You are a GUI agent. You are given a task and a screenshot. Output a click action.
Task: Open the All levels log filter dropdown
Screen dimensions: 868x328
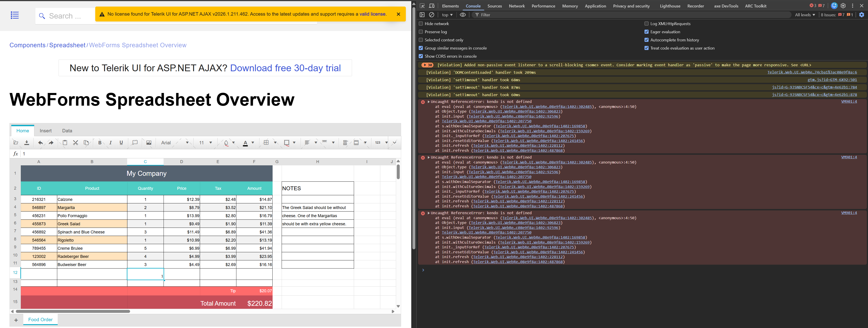coord(805,15)
